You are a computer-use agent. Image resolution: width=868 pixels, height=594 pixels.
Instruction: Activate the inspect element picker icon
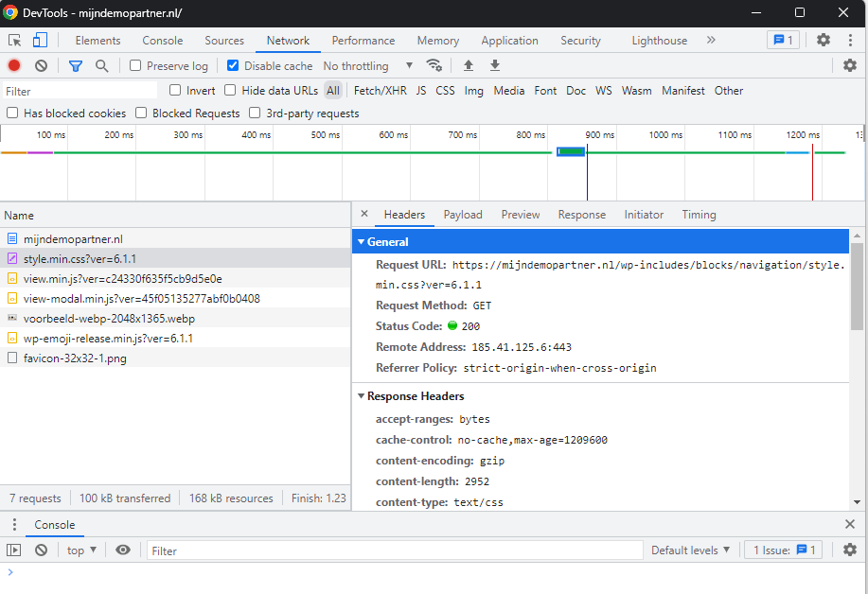click(15, 41)
